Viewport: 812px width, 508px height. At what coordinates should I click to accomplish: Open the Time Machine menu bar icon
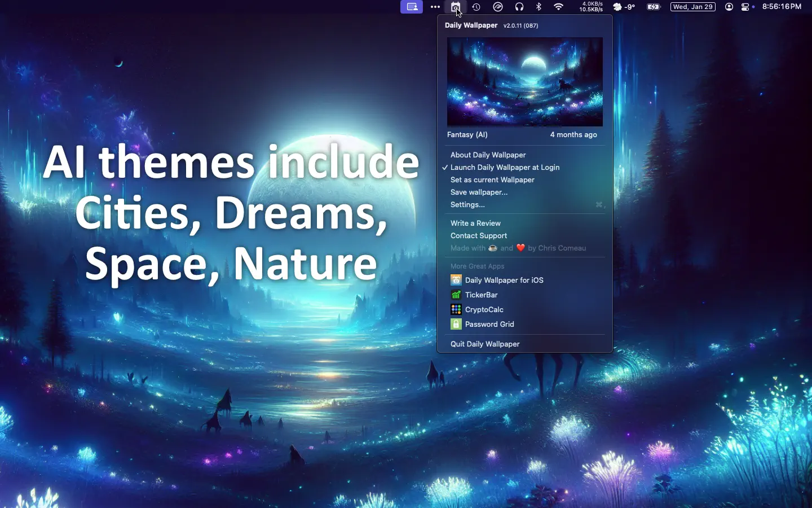pyautogui.click(x=476, y=7)
